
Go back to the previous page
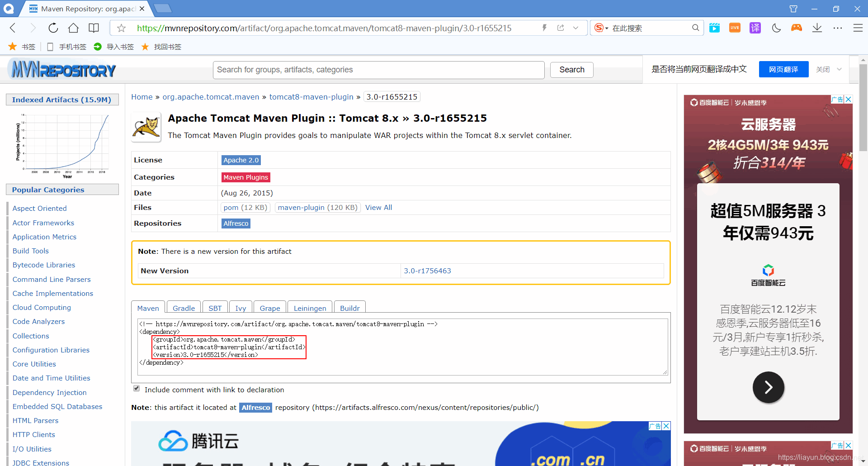pos(13,28)
